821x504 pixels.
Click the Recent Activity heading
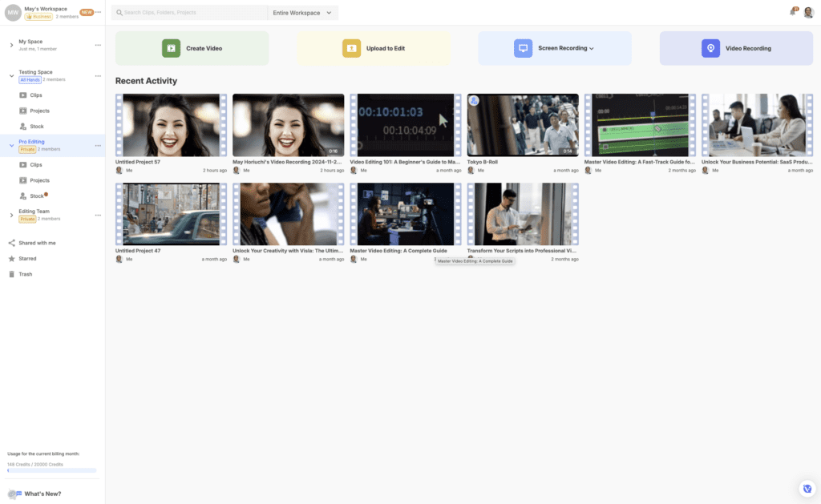click(x=146, y=81)
